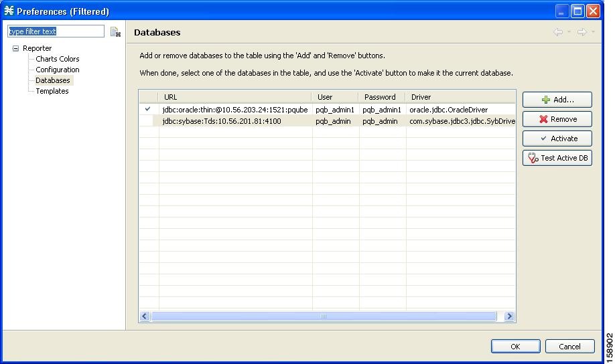Click the type filter text field

56,31
